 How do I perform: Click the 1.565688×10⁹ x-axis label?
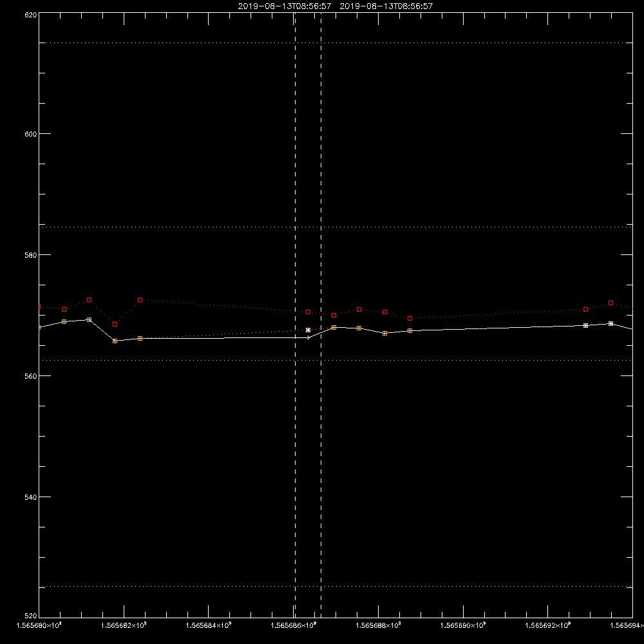(379, 625)
